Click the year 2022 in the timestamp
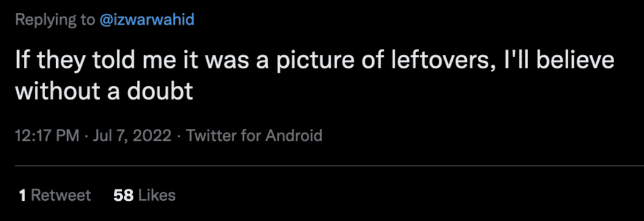Image resolution: width=644 pixels, height=221 pixels. coord(152,136)
